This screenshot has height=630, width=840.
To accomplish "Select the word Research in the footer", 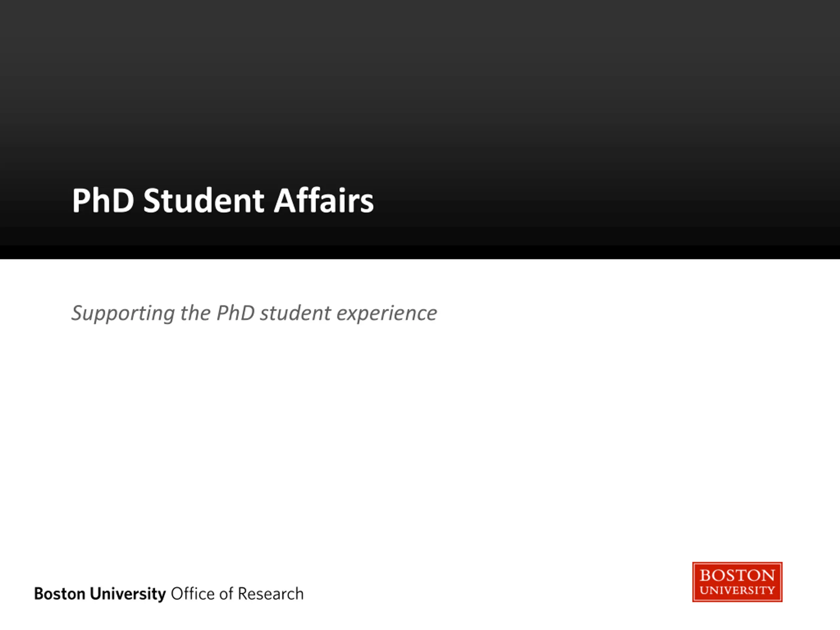I will point(270,594).
